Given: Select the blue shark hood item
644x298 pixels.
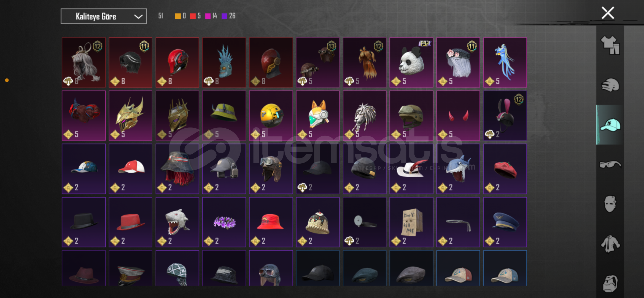Looking at the screenshot, I should pyautogui.click(x=458, y=169).
